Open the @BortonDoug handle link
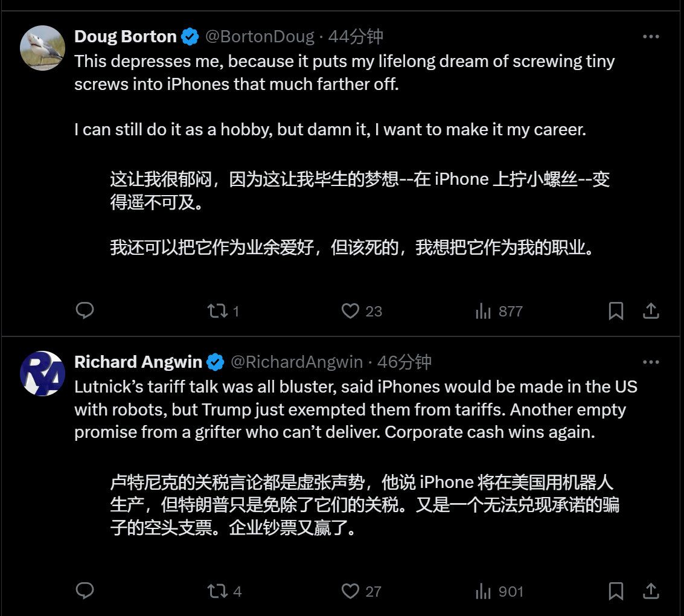 point(260,36)
